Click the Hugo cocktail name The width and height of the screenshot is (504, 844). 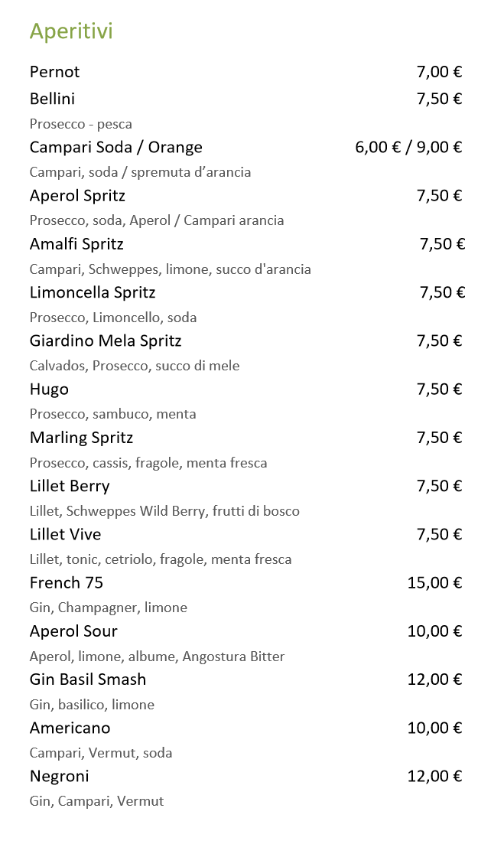49,389
